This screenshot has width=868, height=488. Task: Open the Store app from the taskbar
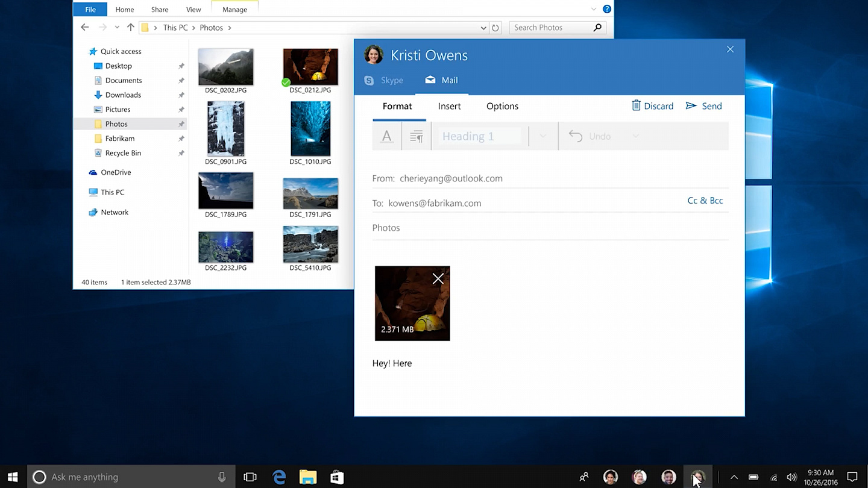337,477
